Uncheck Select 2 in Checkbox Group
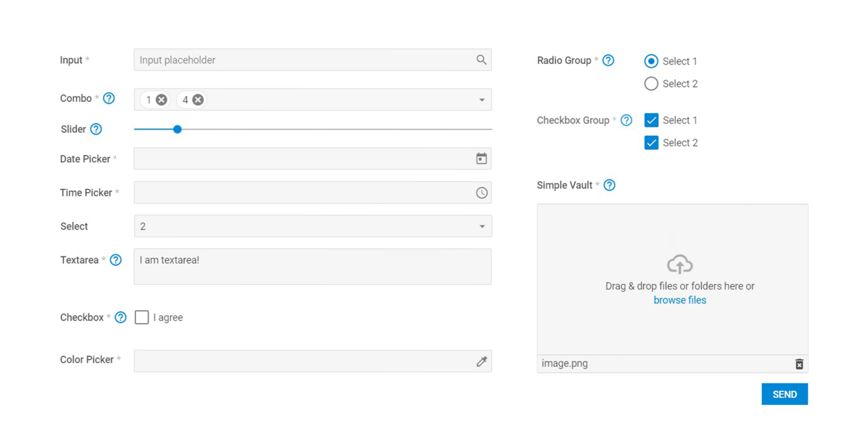868x431 pixels. (x=651, y=143)
